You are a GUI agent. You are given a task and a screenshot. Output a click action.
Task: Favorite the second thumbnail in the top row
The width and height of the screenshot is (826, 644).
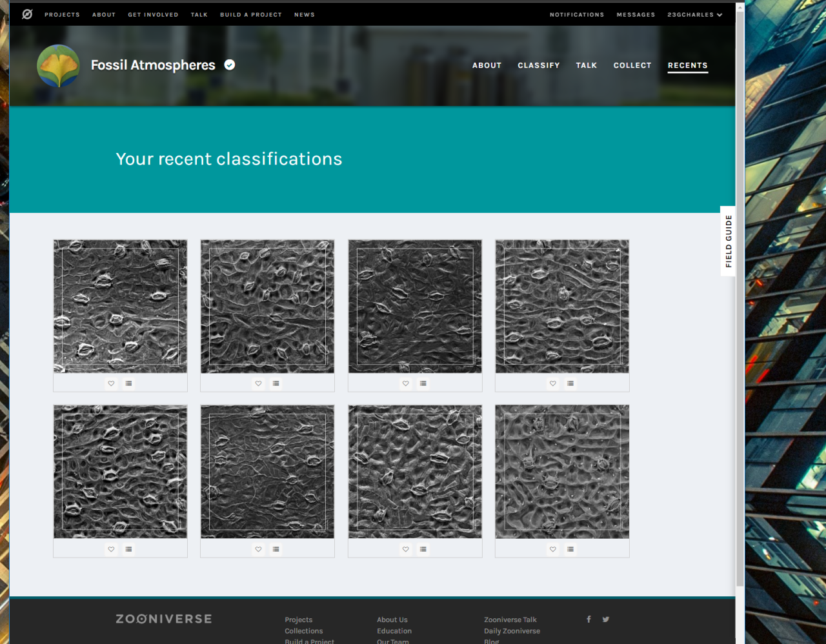point(258,383)
